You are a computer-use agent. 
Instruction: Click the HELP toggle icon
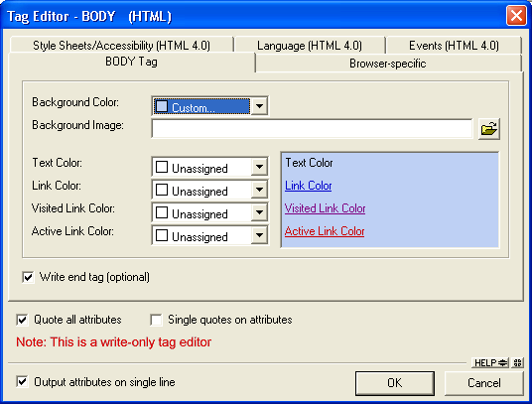[490, 363]
